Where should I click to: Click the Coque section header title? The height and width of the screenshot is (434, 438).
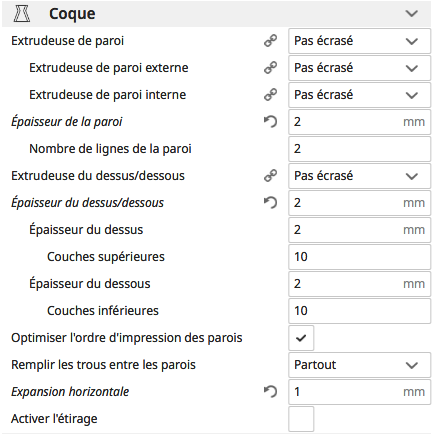[x=72, y=14]
